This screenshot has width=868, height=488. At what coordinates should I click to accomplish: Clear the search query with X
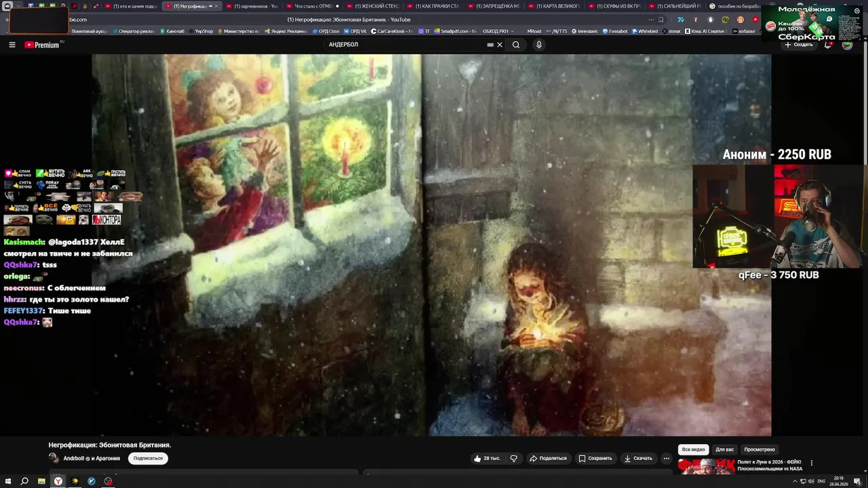pos(500,45)
